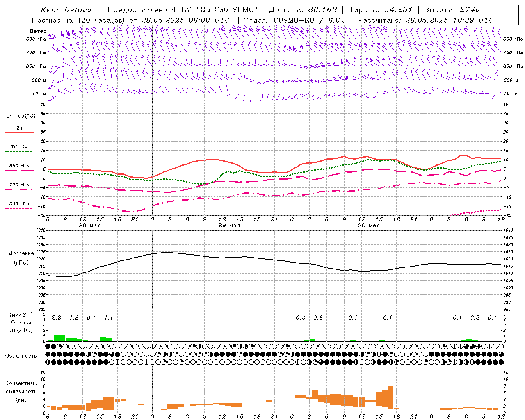Click the 29 мая date label
The width and height of the screenshot is (525, 420).
[229, 226]
